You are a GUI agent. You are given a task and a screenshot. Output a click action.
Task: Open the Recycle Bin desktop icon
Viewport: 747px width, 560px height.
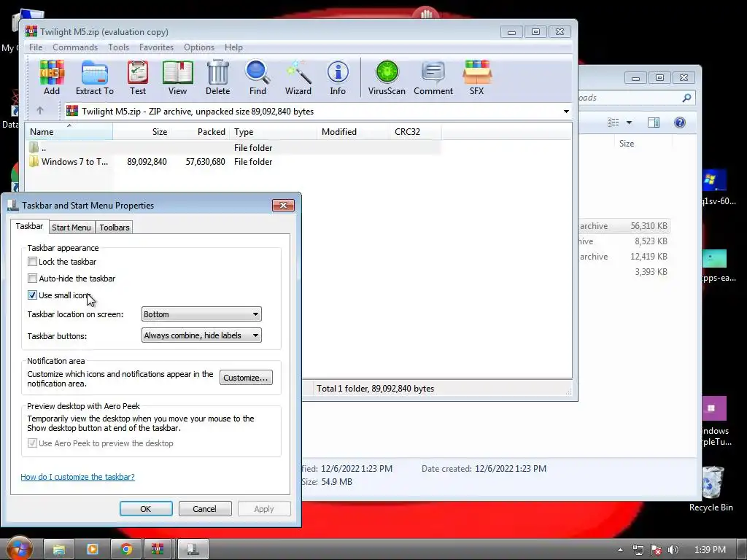[711, 489]
